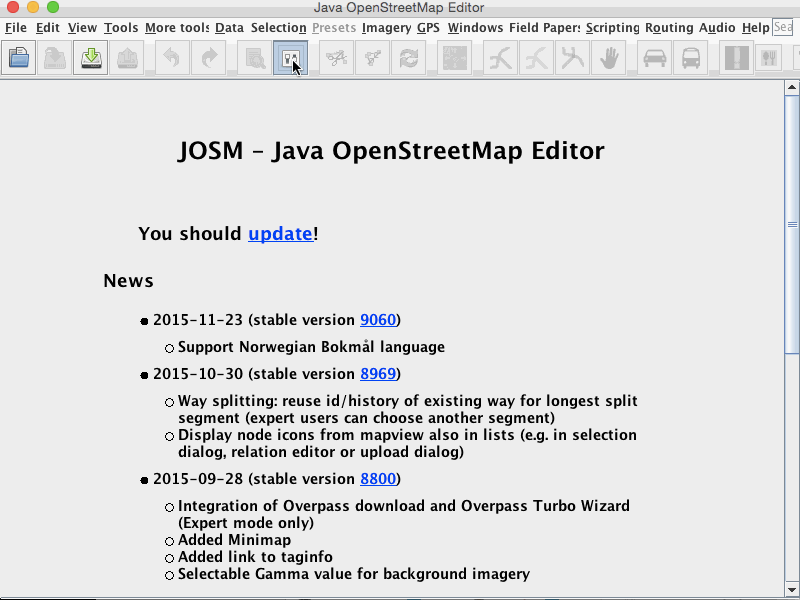The width and height of the screenshot is (800, 600).
Task: Click the update link
Action: pyautogui.click(x=280, y=234)
